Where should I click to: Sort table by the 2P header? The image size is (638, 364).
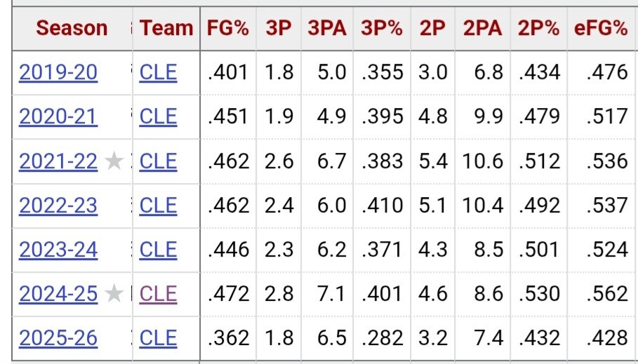pos(432,29)
